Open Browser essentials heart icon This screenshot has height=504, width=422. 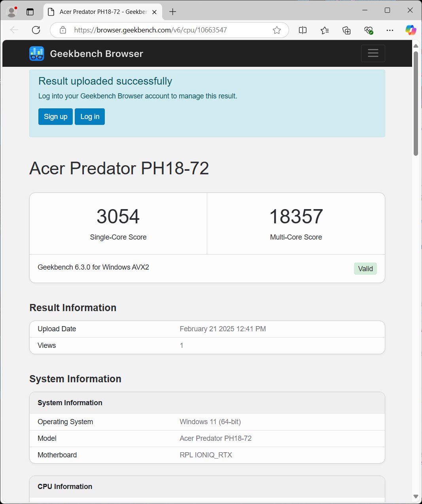tap(369, 30)
